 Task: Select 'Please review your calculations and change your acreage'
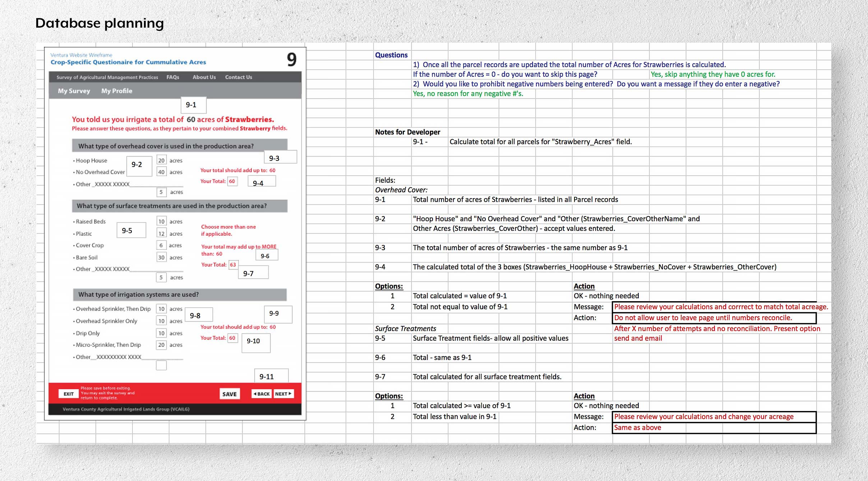coord(714,417)
